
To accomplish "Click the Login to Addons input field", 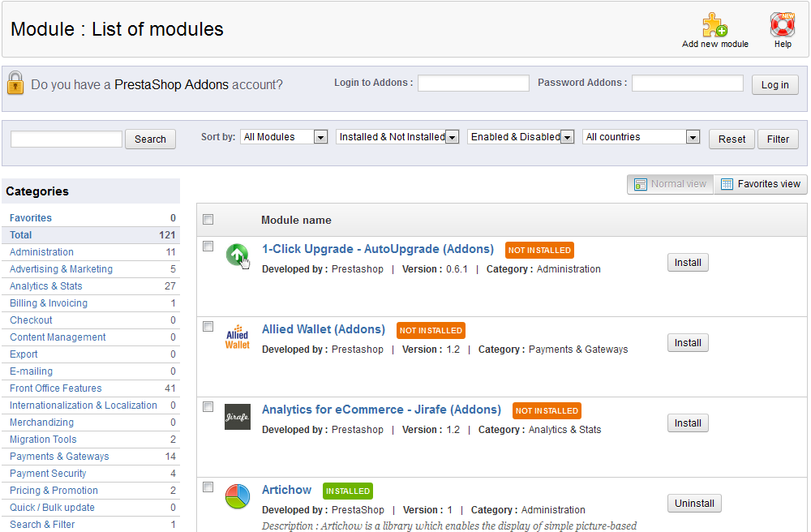I will pyautogui.click(x=474, y=84).
